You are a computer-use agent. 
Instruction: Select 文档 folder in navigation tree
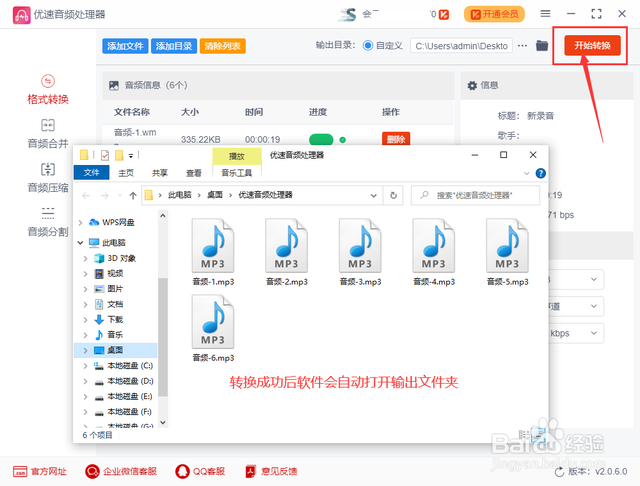point(115,304)
